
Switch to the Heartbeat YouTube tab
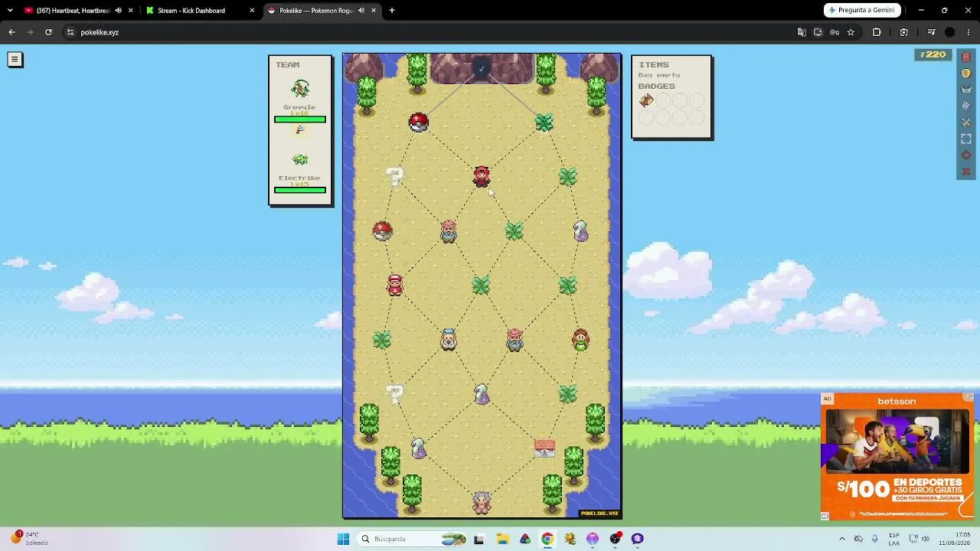pos(75,11)
